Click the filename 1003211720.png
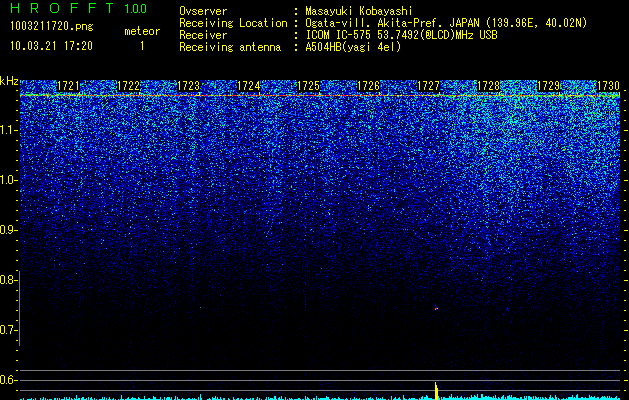 [51, 26]
